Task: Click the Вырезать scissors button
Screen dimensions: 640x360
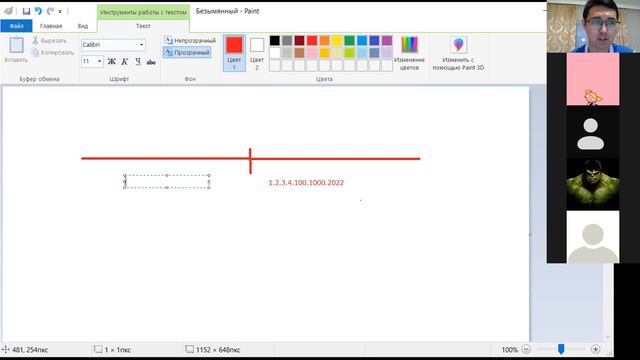Action: (49, 40)
